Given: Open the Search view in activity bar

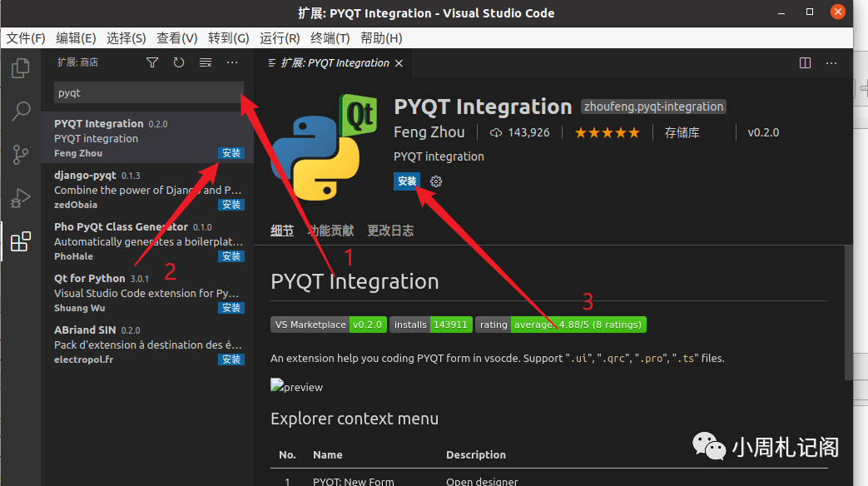Looking at the screenshot, I should (20, 112).
